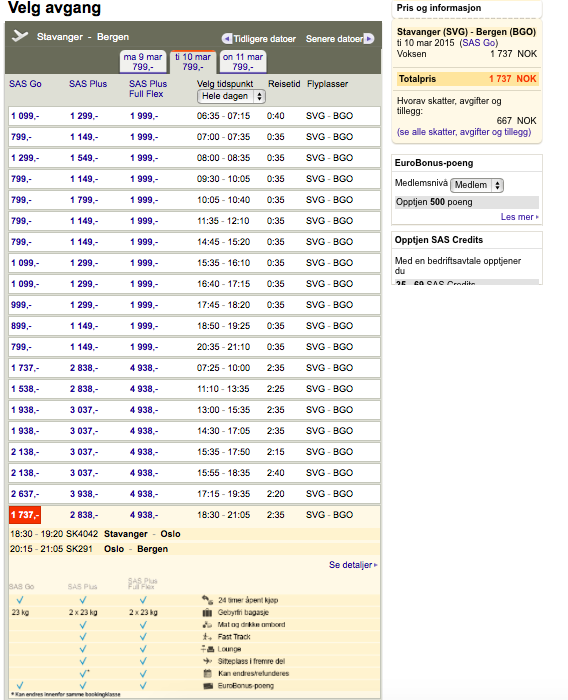The image size is (568, 700).
Task: Select SAS Go 799 for 07:00 departure
Action: tap(21, 137)
